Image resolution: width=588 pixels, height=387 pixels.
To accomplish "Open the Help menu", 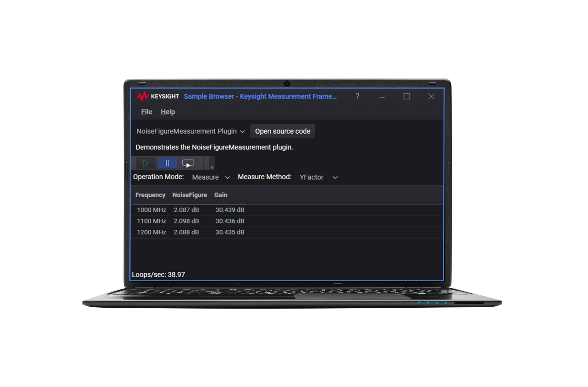I will tap(168, 112).
